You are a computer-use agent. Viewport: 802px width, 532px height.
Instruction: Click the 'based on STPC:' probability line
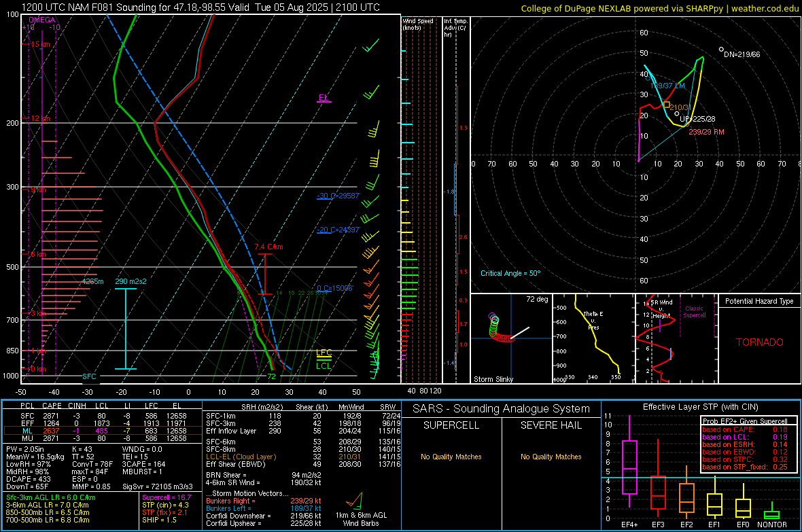click(745, 459)
